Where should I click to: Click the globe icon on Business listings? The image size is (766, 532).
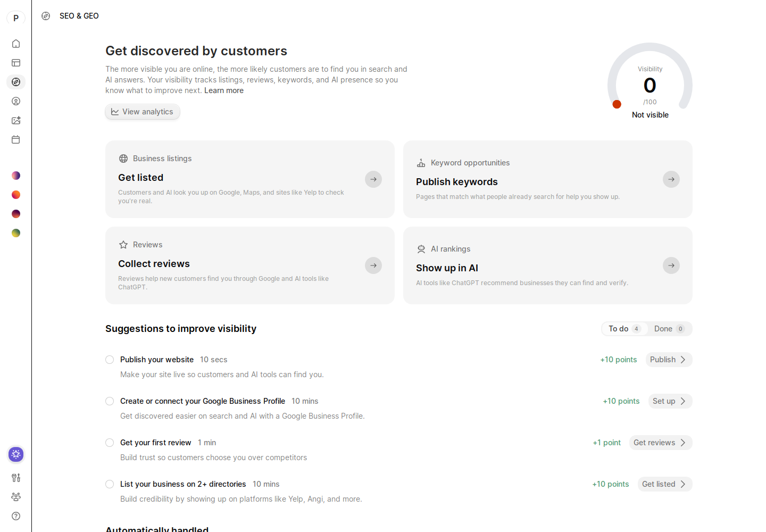[123, 159]
